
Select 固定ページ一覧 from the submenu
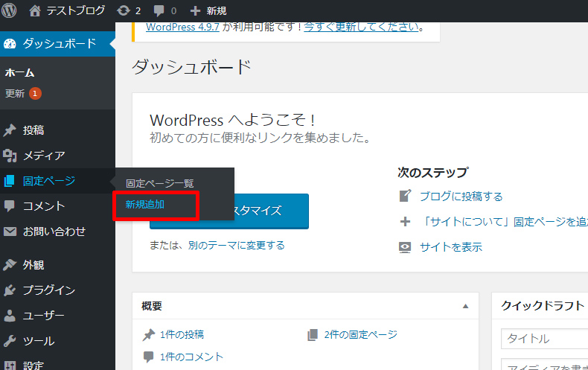pos(159,183)
